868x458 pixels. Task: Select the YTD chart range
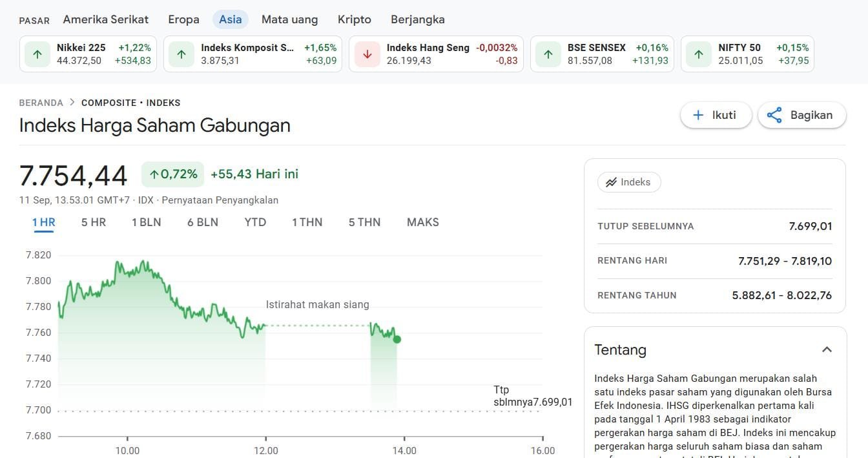255,222
